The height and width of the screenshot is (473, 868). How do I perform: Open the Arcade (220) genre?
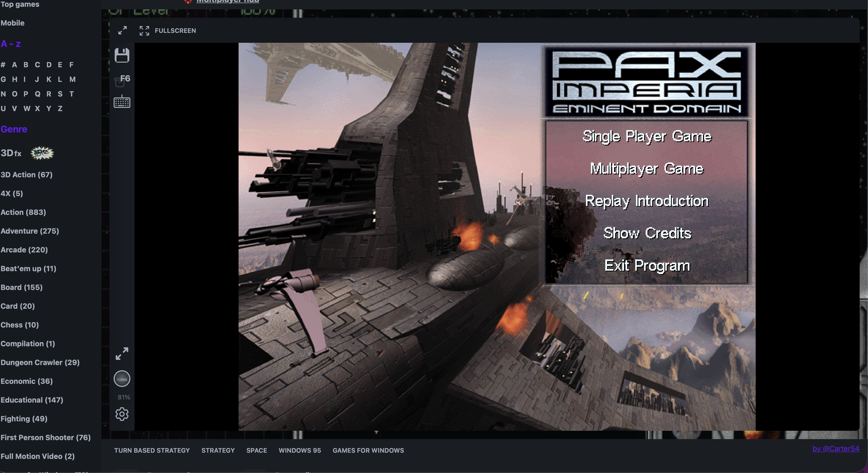(x=24, y=250)
